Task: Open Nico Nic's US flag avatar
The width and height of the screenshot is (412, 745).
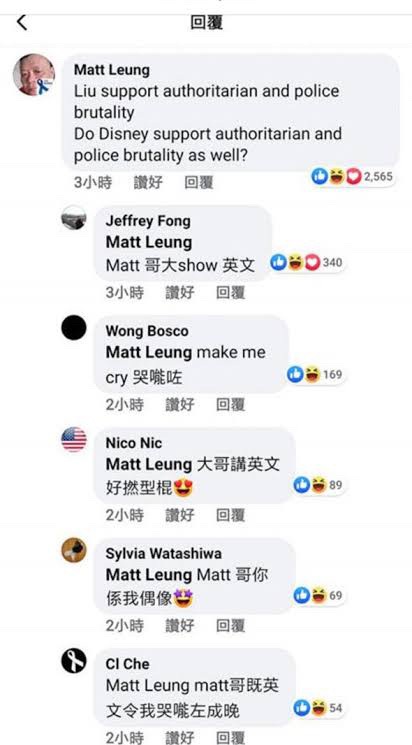Action: click(74, 439)
